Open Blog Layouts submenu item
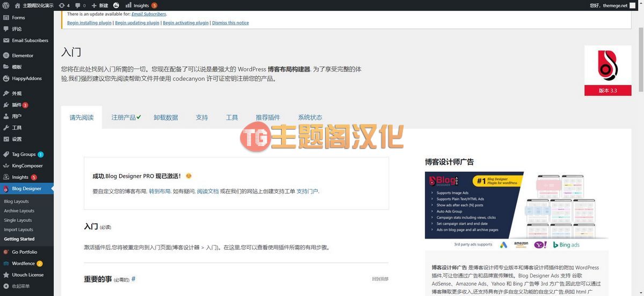This screenshot has height=296, width=644. pyautogui.click(x=17, y=201)
